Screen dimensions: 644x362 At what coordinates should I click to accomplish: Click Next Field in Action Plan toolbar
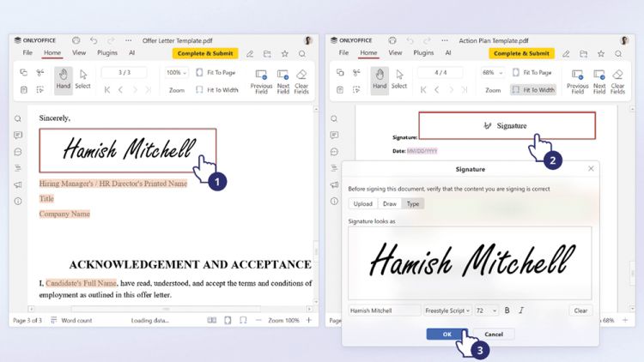pyautogui.click(x=599, y=81)
